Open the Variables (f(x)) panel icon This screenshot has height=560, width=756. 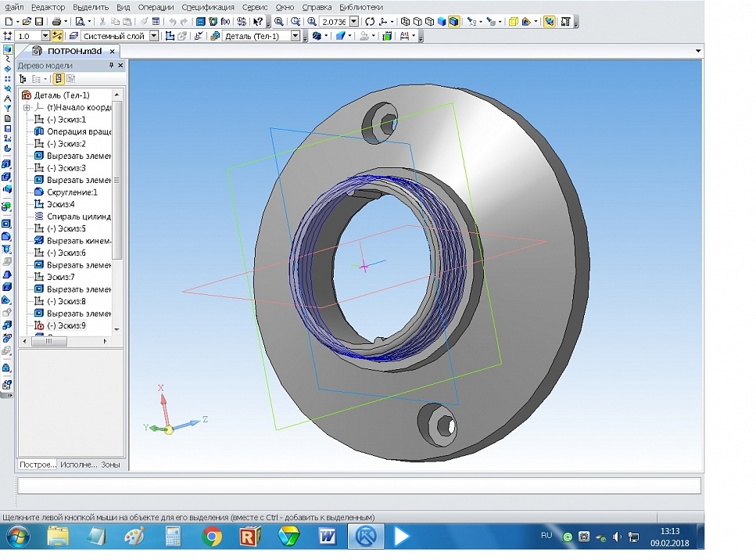226,21
